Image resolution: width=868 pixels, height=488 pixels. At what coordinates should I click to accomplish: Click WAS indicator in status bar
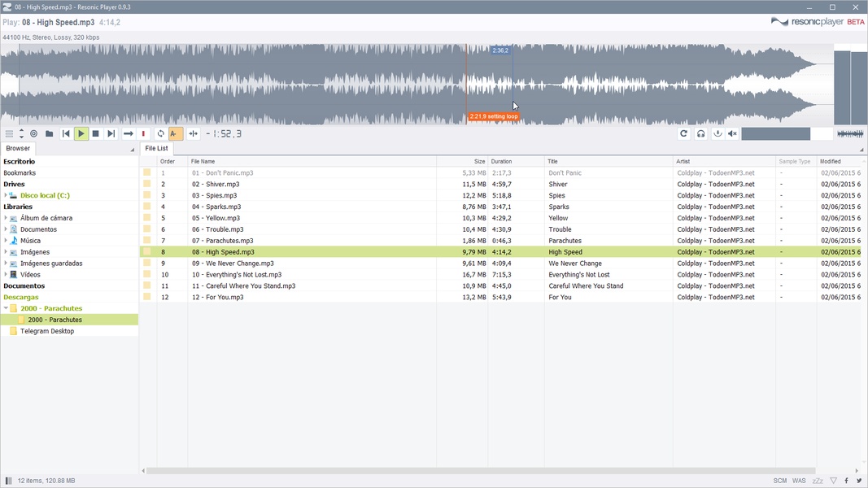click(799, 481)
